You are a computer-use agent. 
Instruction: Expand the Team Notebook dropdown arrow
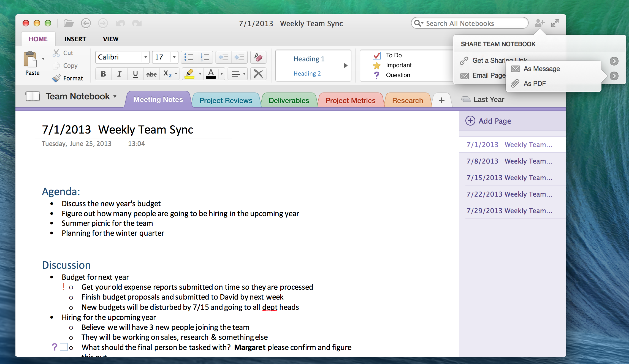(115, 96)
